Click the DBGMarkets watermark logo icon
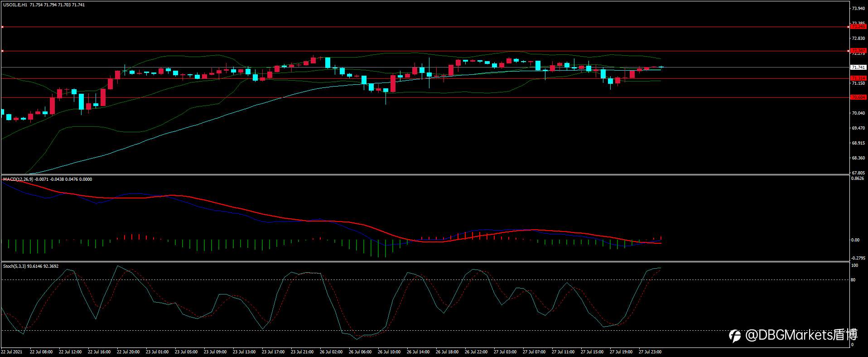 (734, 336)
